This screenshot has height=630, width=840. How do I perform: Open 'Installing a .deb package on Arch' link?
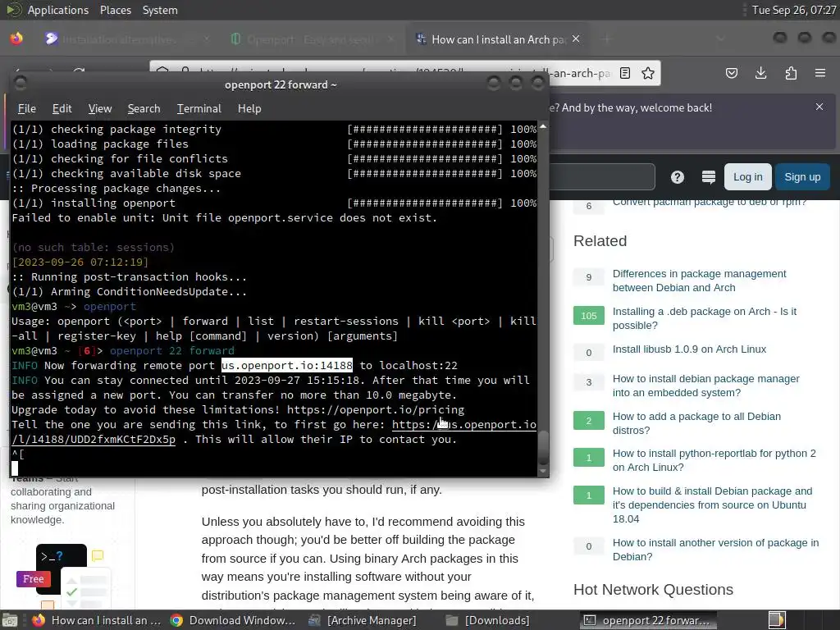[x=704, y=318]
